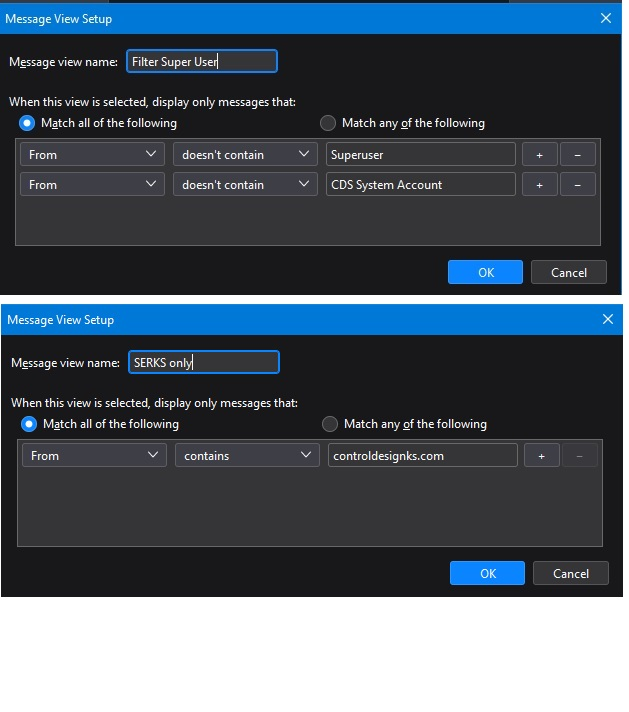Click the controldesignks.com value field
Viewport: 629px width, 712px height.
click(x=422, y=455)
